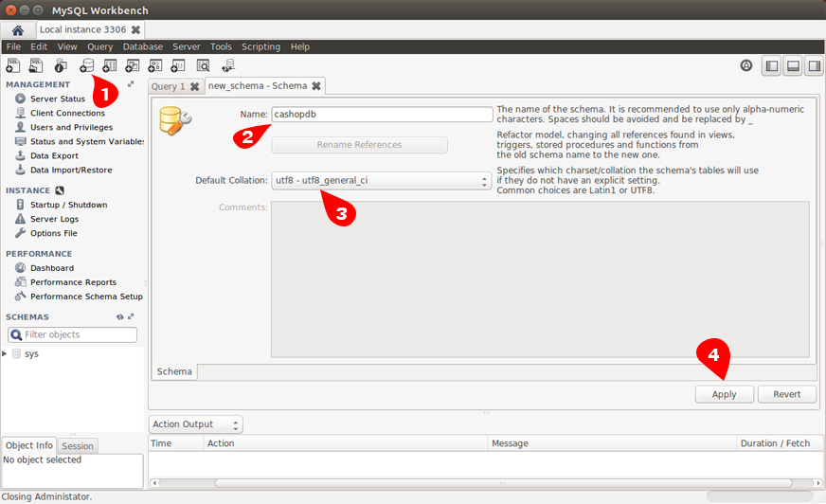Click the Rename References button

(x=359, y=145)
